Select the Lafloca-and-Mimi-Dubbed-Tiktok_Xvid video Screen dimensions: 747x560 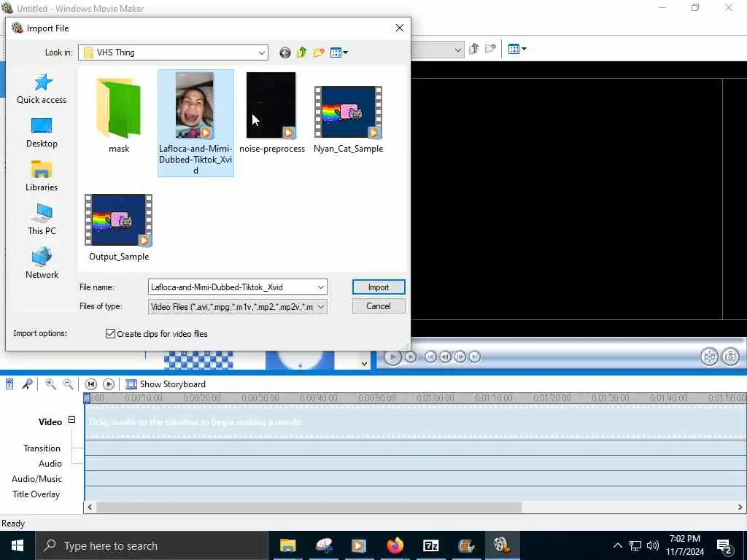[x=196, y=123]
